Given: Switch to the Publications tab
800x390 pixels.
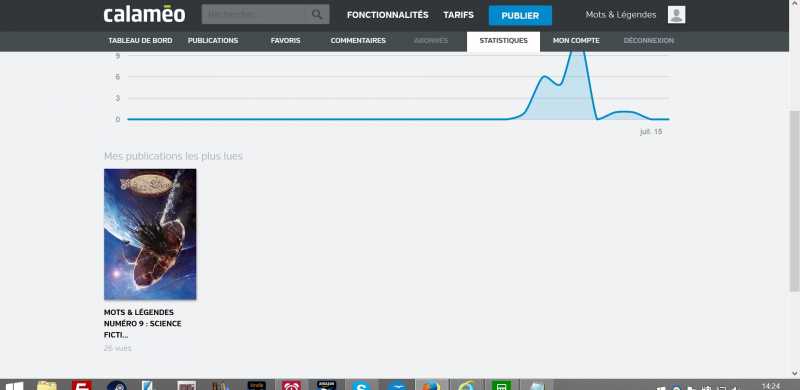Looking at the screenshot, I should [x=213, y=41].
